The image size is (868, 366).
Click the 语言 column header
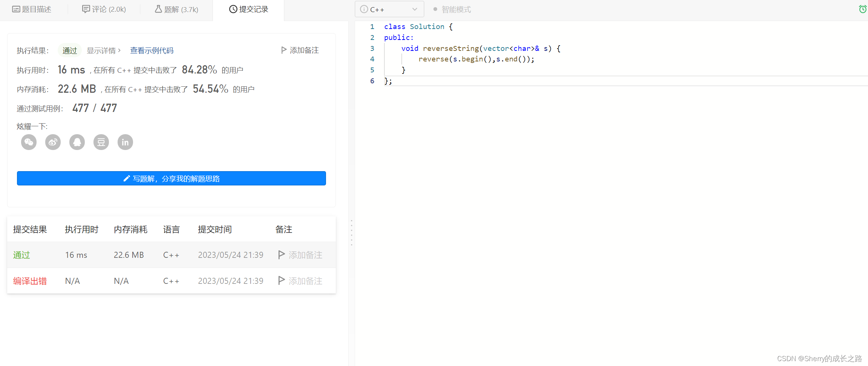(x=171, y=230)
